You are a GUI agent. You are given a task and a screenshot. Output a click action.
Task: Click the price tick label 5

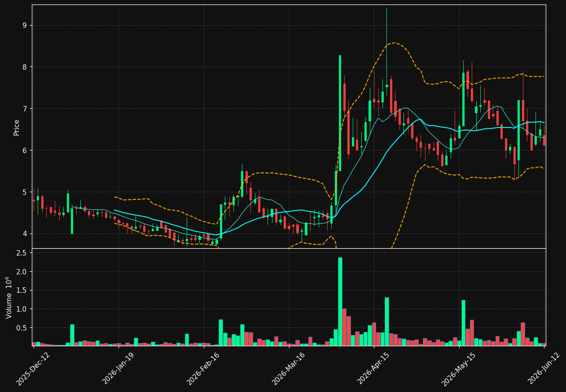(26, 192)
